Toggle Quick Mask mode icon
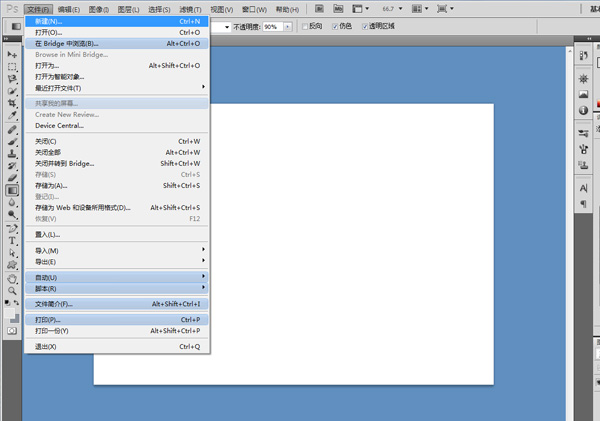 [x=12, y=331]
